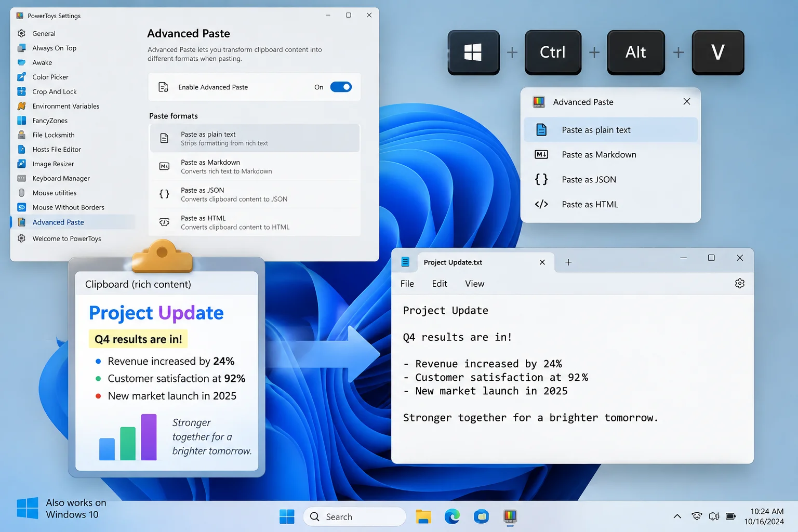This screenshot has height=532, width=798.
Task: Select Paste as Markdown settings row
Action: (x=255, y=166)
